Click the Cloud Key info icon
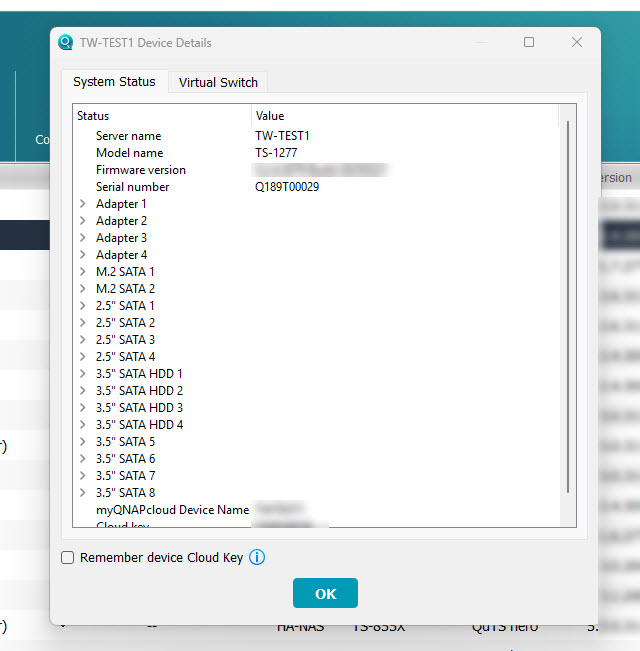Screen dimensions: 640x651 pos(257,557)
